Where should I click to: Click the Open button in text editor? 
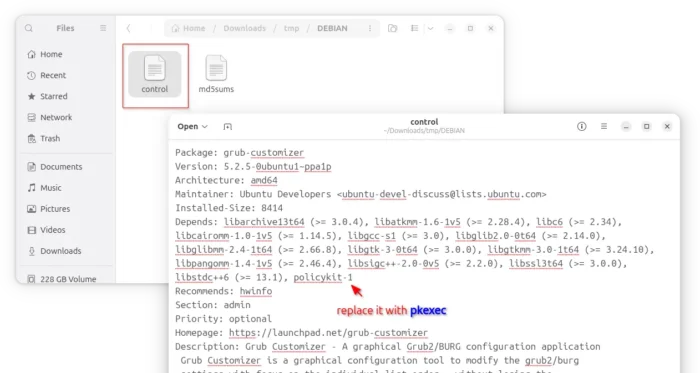coord(188,126)
